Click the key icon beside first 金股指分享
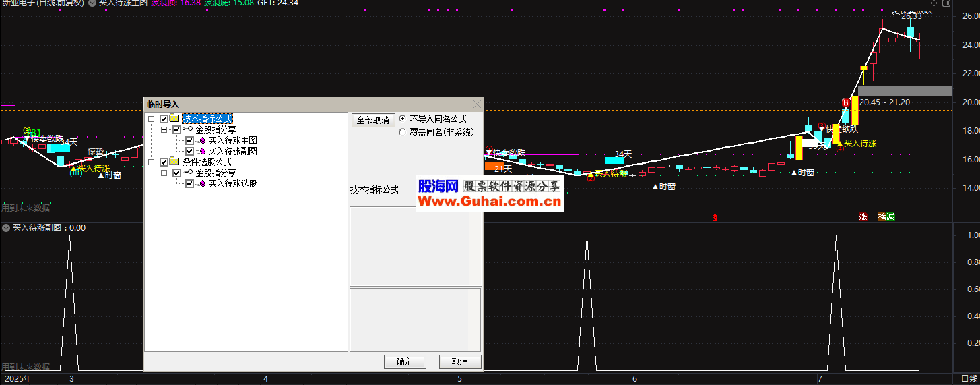This screenshot has width=980, height=385. click(188, 129)
